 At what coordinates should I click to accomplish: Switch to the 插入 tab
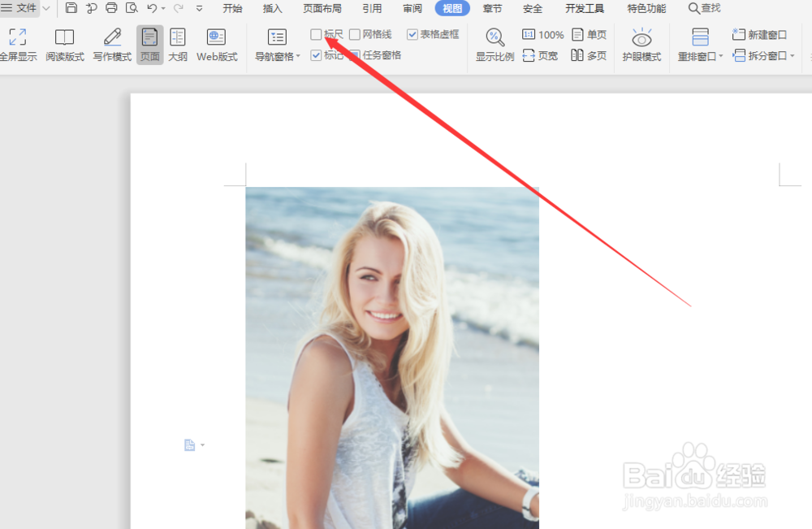tap(272, 8)
